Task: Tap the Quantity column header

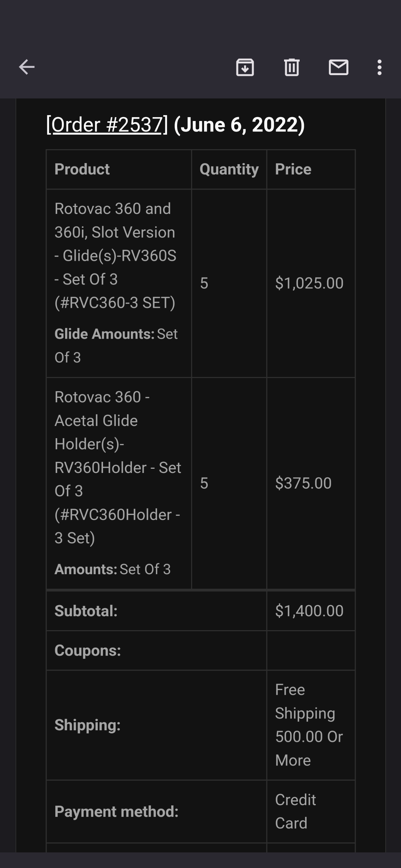Action: coord(229,169)
